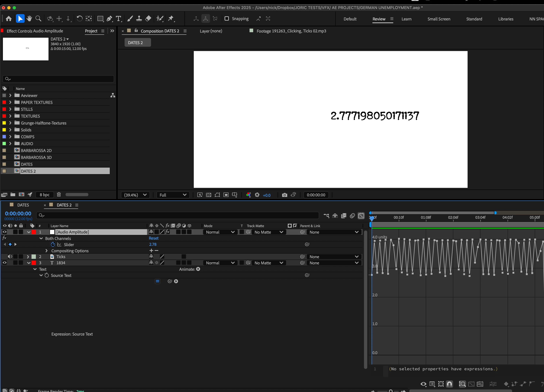The height and width of the screenshot is (392, 544).
Task: Take a snapshot with camera icon
Action: click(x=284, y=195)
